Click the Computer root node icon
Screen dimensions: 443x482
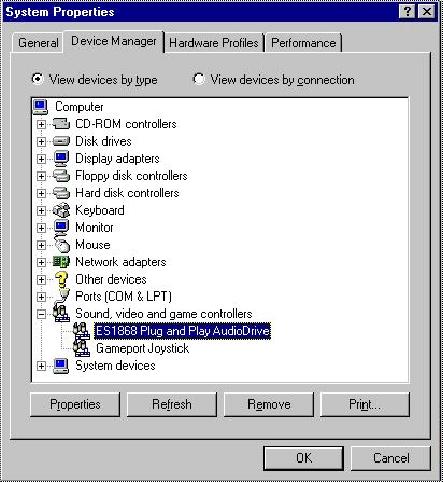click(x=41, y=107)
